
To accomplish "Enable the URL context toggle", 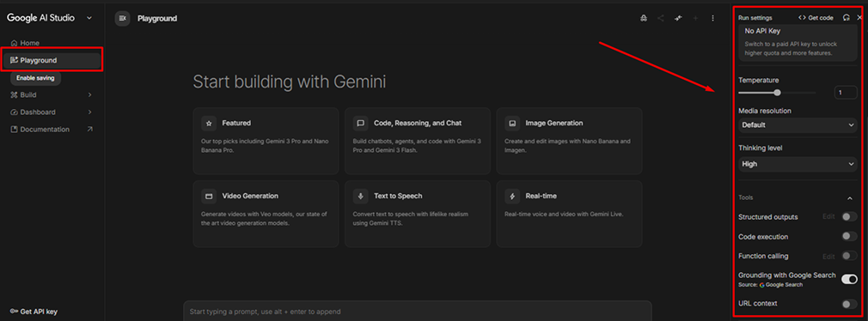I will (x=849, y=304).
